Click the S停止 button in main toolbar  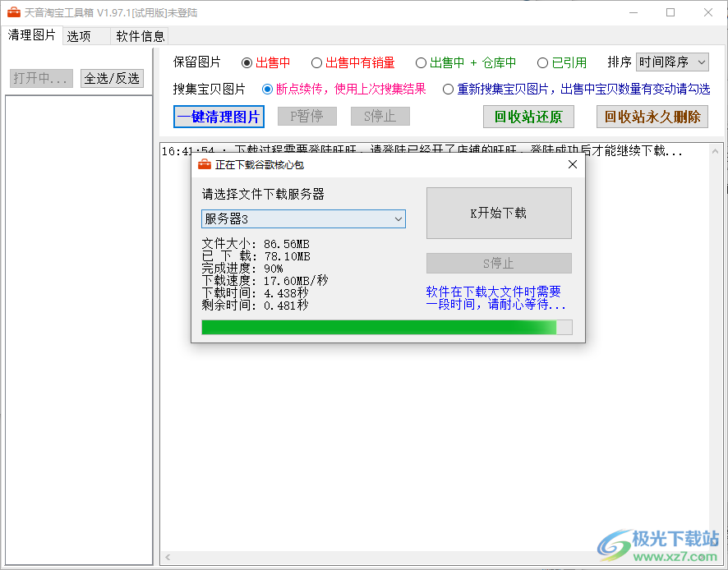point(380,116)
